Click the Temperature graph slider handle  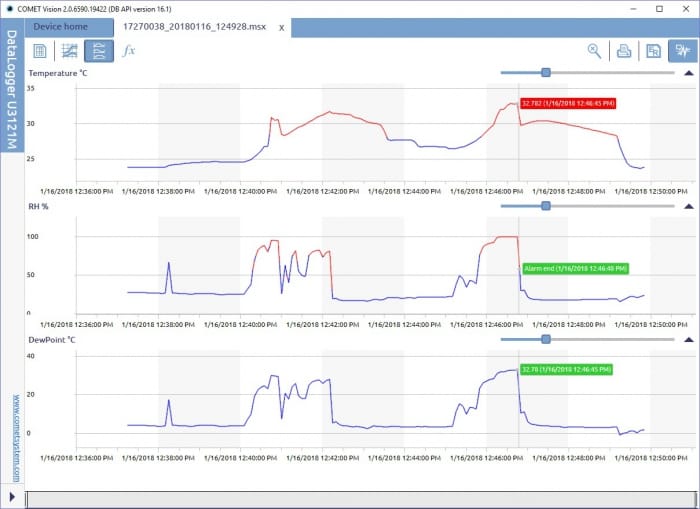(546, 72)
